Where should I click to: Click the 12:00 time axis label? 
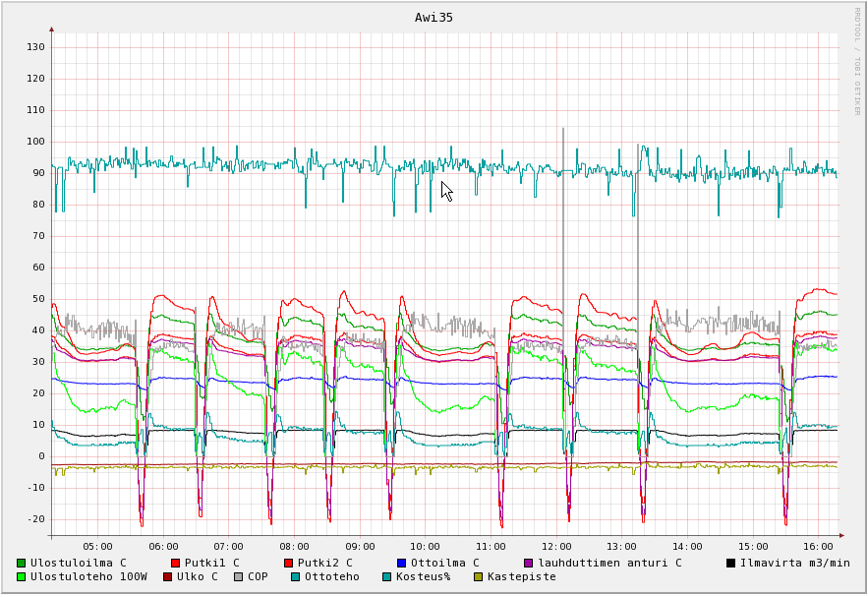pyautogui.click(x=556, y=546)
